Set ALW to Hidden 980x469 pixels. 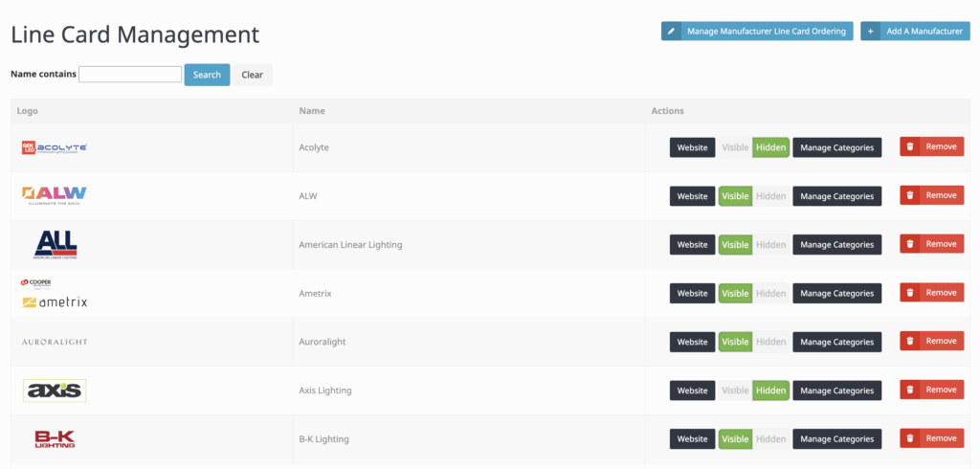[x=770, y=196]
